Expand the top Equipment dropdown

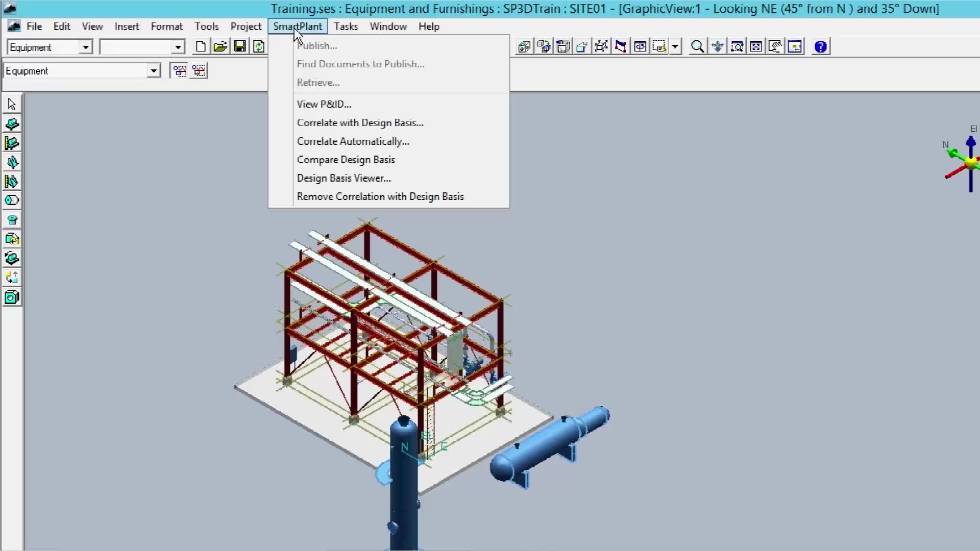(x=86, y=47)
